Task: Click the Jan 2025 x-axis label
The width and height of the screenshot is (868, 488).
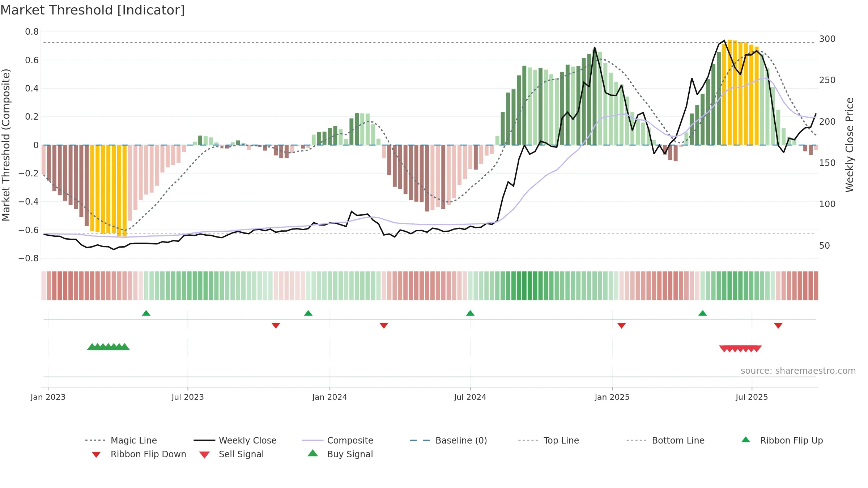Action: tap(612, 397)
